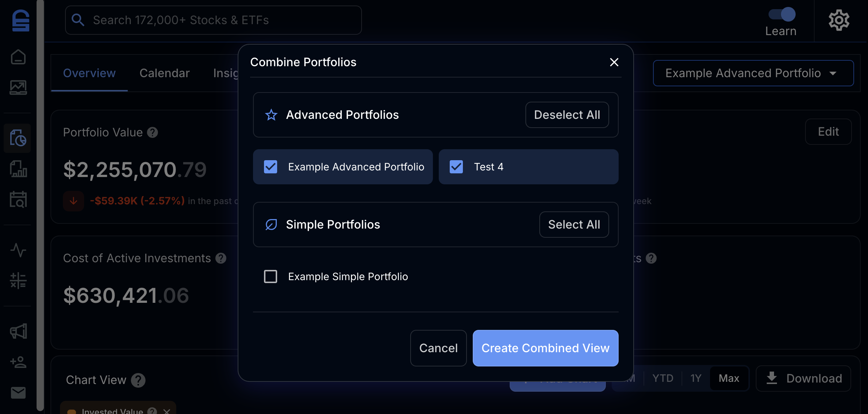Open the add user icon in sidebar
Screen dimensions: 868x414
(18, 362)
